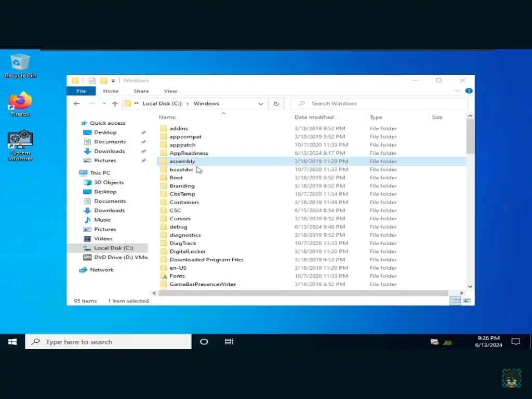Click the vertical scrollbar thumb
Image resolution: width=532 pixels, height=399 pixels.
pyautogui.click(x=470, y=136)
